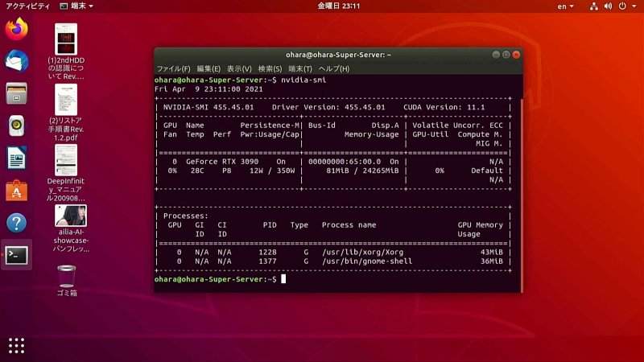644x362 pixels.
Task: Open the Files manager dock icon
Action: point(16,93)
